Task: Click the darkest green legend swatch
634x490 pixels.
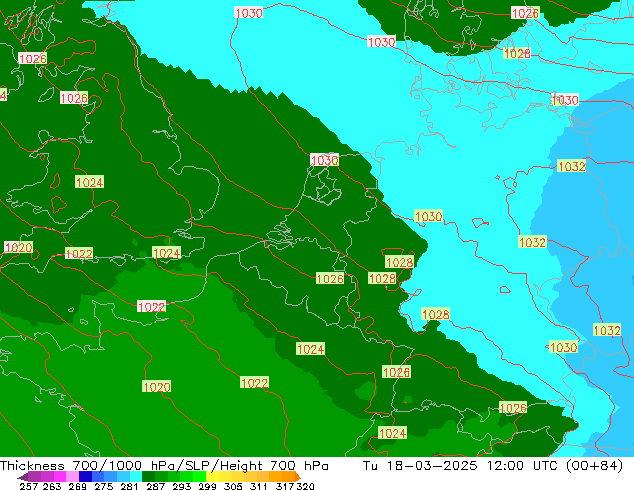Action: coord(148,476)
